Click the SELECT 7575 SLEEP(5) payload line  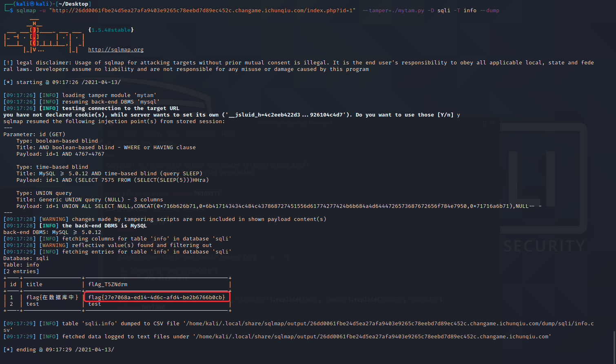pos(113,180)
